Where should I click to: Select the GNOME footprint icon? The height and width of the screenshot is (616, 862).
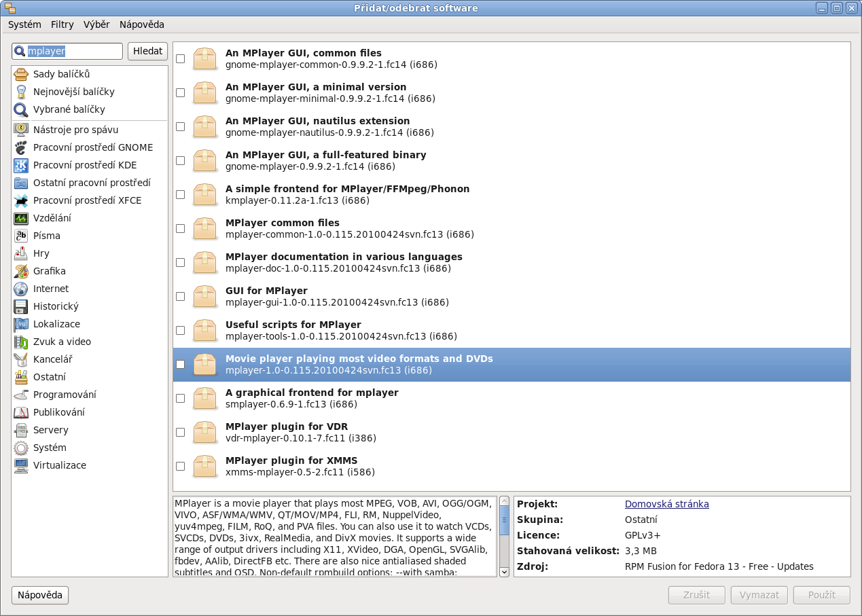click(x=21, y=147)
